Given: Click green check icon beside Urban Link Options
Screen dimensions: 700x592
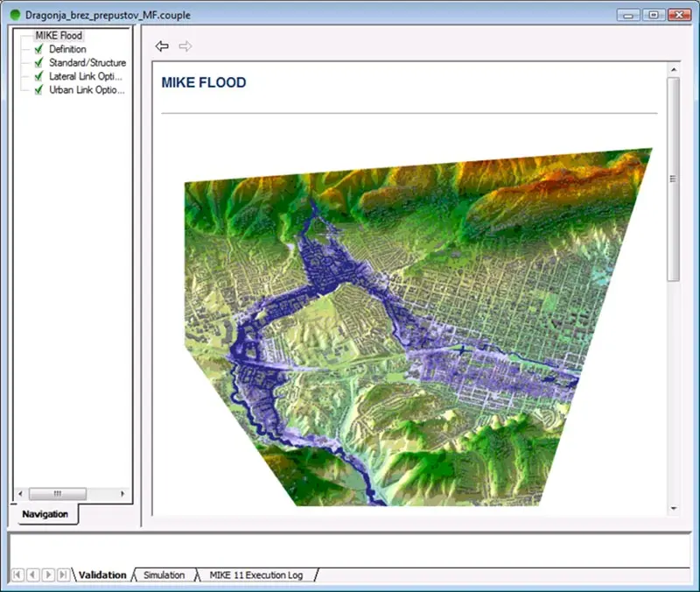Looking at the screenshot, I should click(x=38, y=90).
